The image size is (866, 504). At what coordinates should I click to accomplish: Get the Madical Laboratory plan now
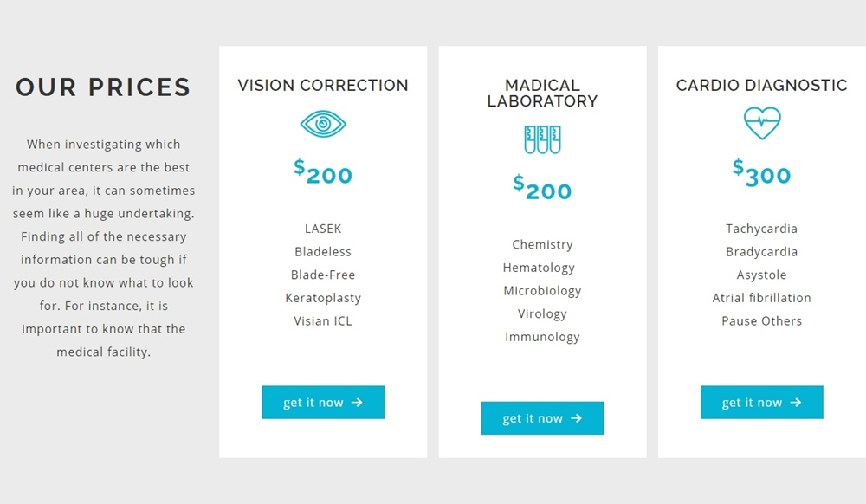(542, 418)
